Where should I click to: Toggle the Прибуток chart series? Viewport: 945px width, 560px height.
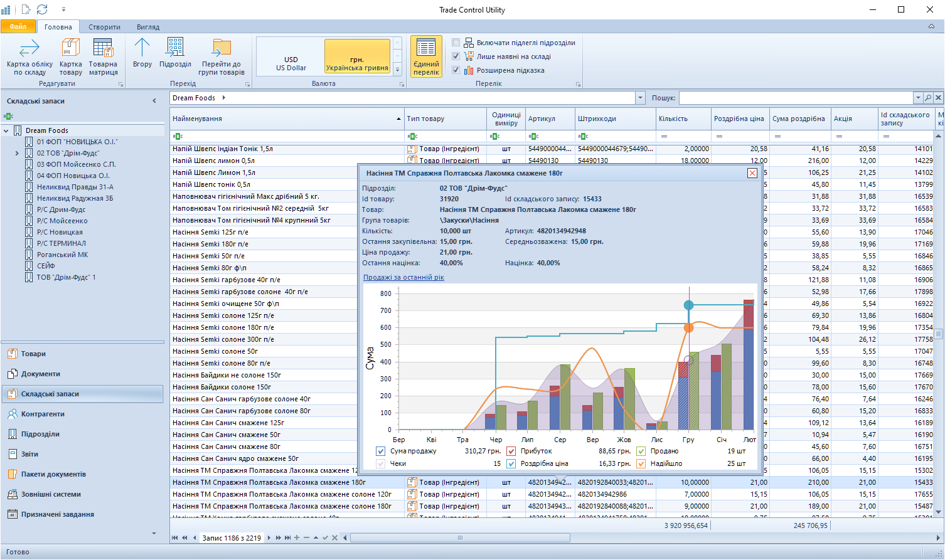511,451
